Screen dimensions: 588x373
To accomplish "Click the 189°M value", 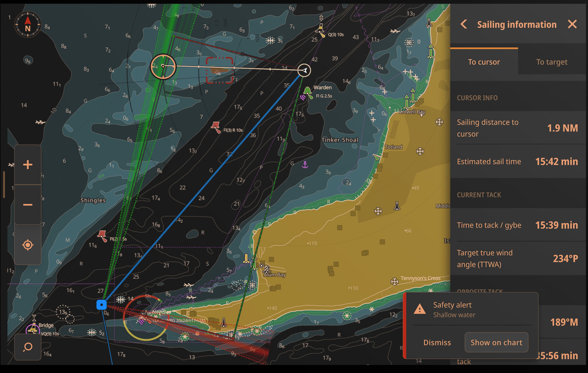I will (x=564, y=322).
